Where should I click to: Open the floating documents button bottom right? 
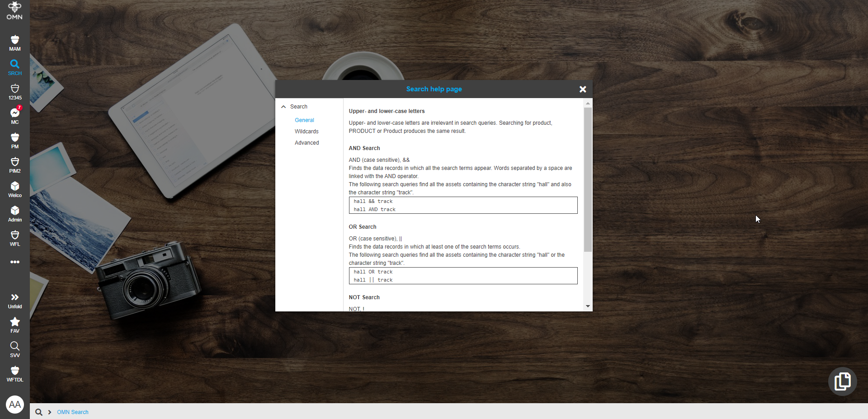(842, 381)
